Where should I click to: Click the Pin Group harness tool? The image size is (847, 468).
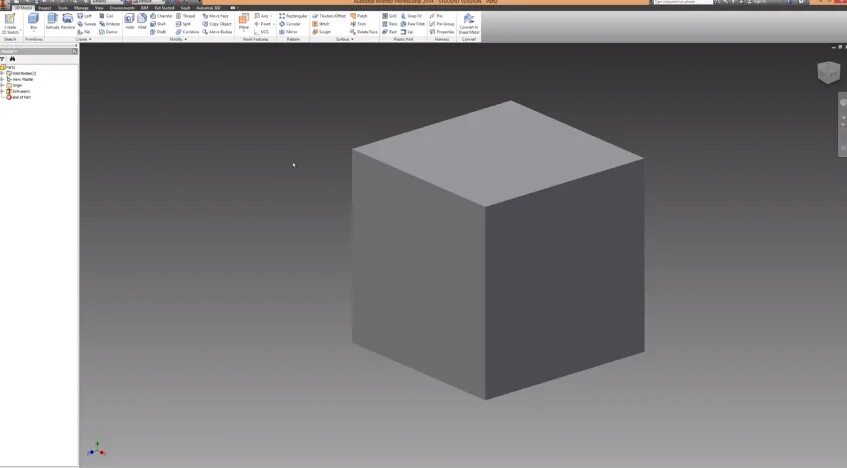click(442, 24)
